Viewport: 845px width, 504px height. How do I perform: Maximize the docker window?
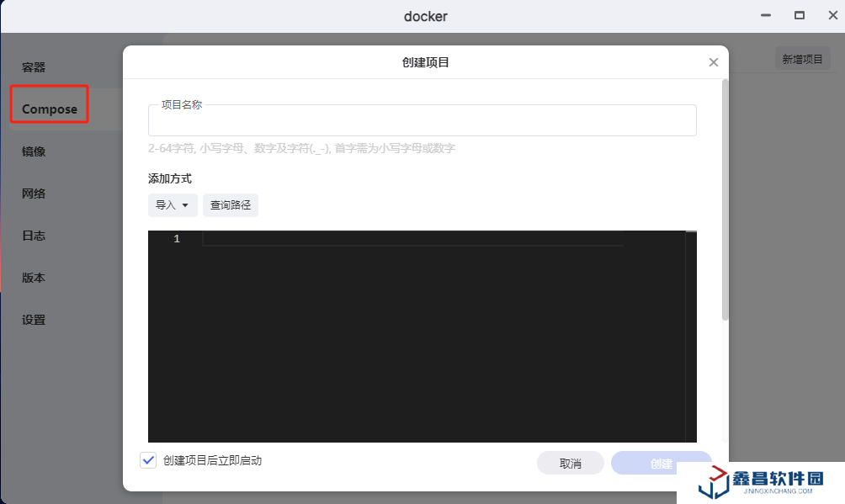coord(800,15)
